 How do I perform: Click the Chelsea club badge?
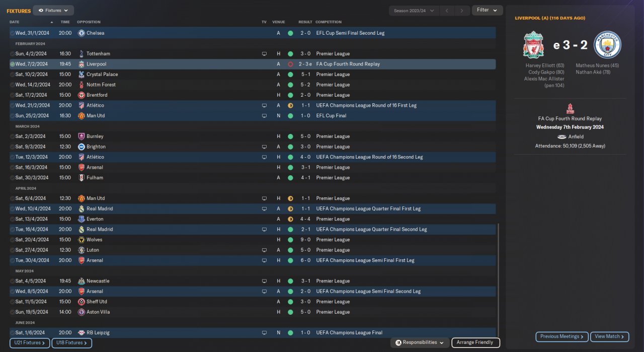pyautogui.click(x=82, y=33)
